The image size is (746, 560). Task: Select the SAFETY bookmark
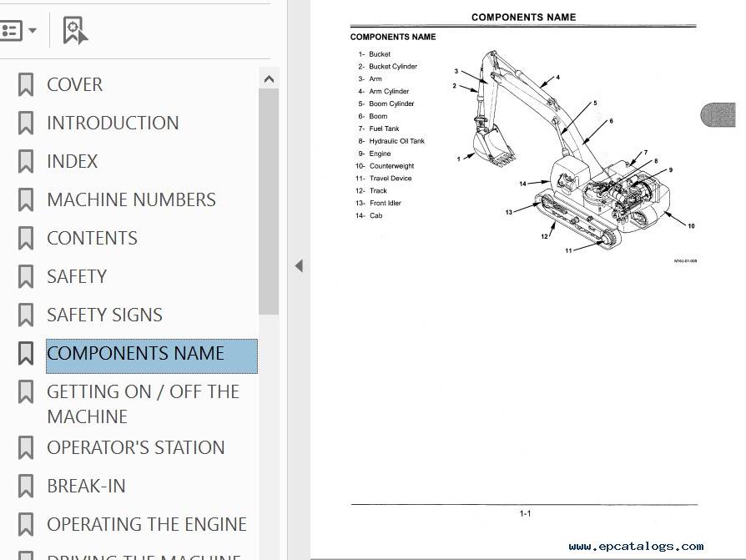[x=77, y=277]
